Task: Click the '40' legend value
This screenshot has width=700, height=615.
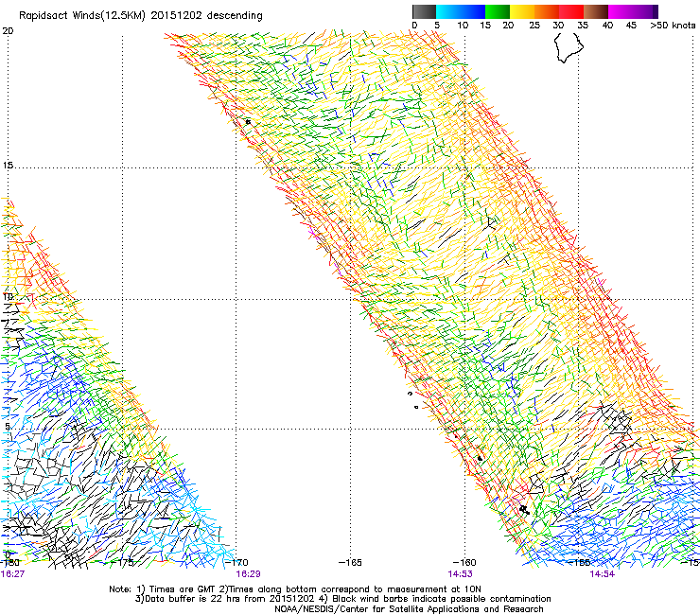Action: click(607, 26)
